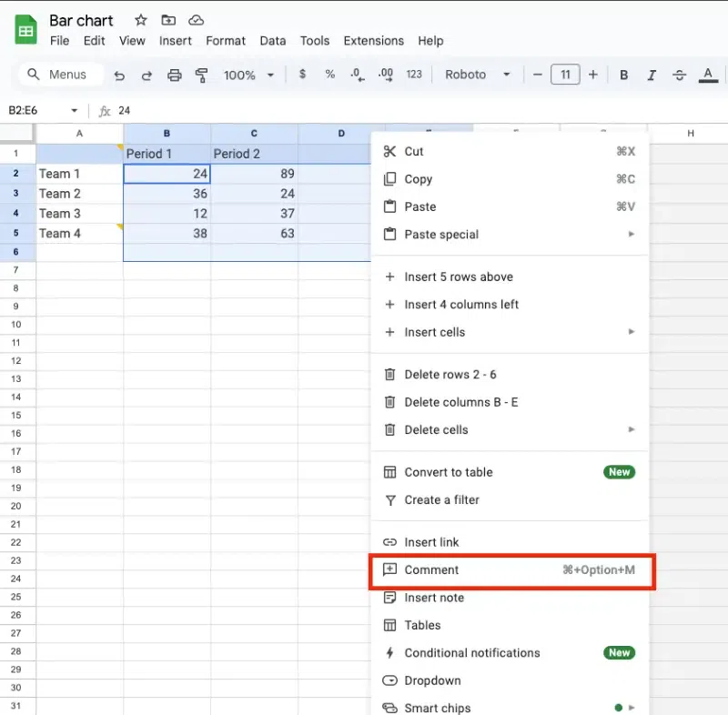
Task: Click the Name Box showing B2:E6
Action: (36, 109)
